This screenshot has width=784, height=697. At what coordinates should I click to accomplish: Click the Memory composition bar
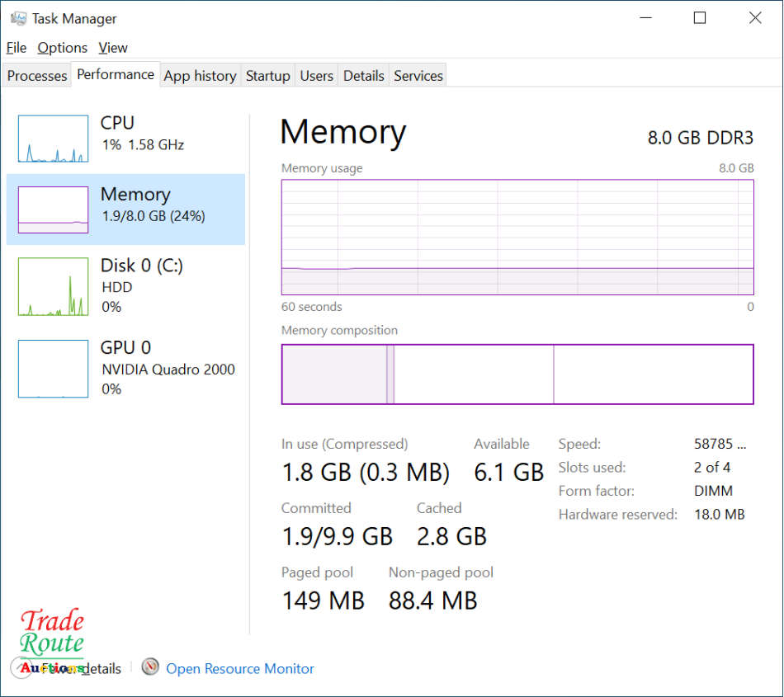click(x=517, y=374)
